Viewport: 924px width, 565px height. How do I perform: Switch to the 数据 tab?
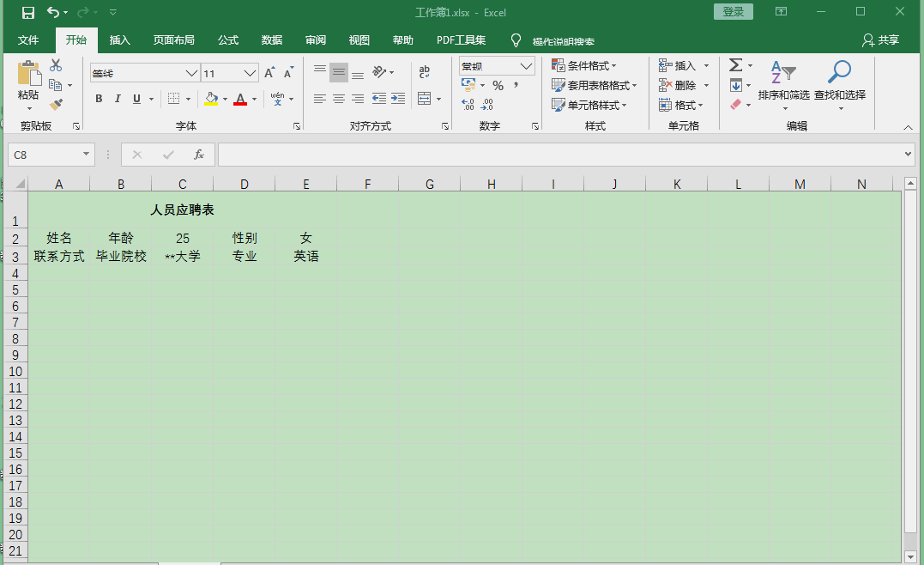click(x=272, y=40)
